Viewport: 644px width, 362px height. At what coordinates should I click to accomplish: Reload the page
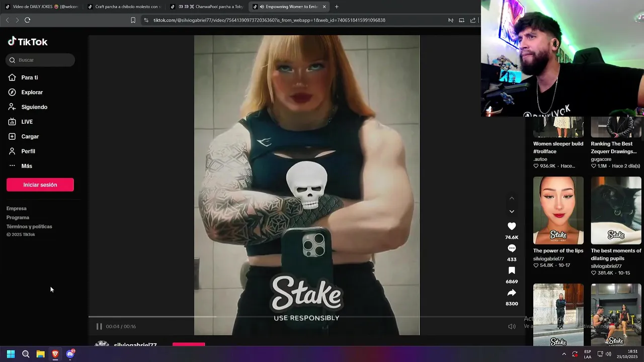pyautogui.click(x=27, y=20)
